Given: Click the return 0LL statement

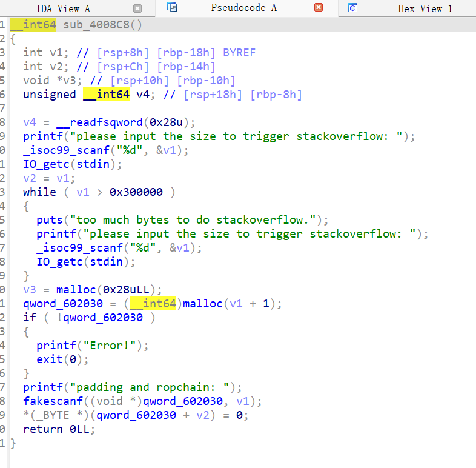Looking at the screenshot, I should 59,429.
